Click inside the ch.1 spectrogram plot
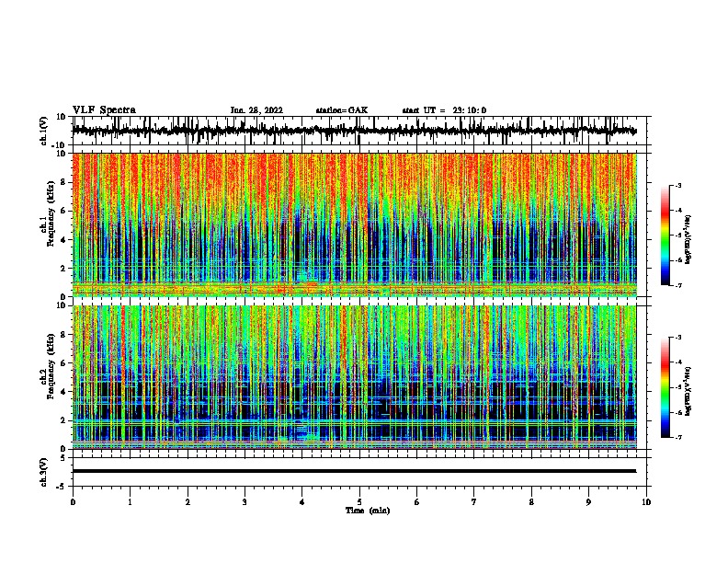The image size is (728, 563). (354, 224)
